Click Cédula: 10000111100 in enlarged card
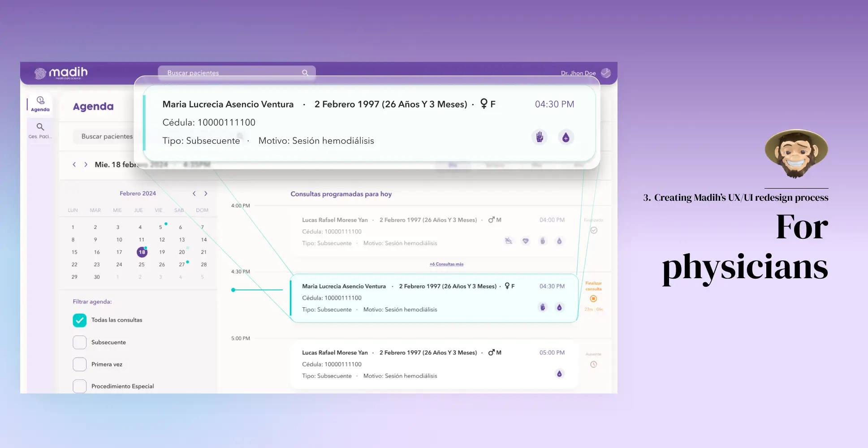Screen dimensions: 868x448 click(209, 122)
